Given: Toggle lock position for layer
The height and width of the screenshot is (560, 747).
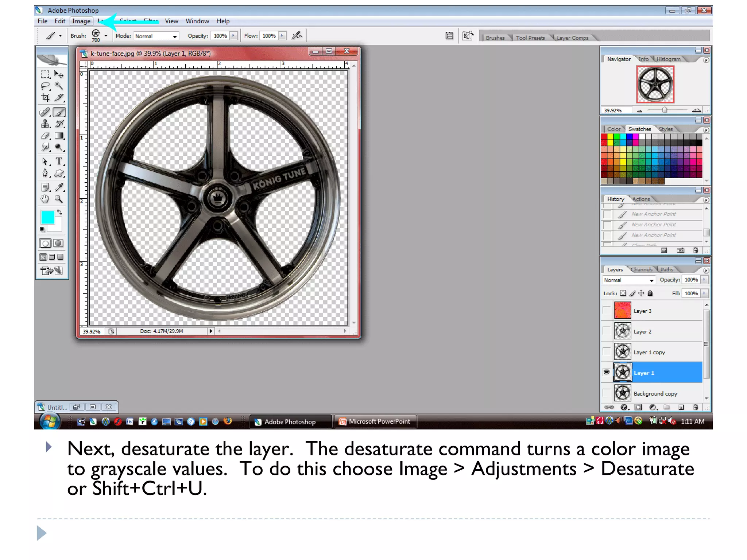Looking at the screenshot, I should click(x=641, y=293).
